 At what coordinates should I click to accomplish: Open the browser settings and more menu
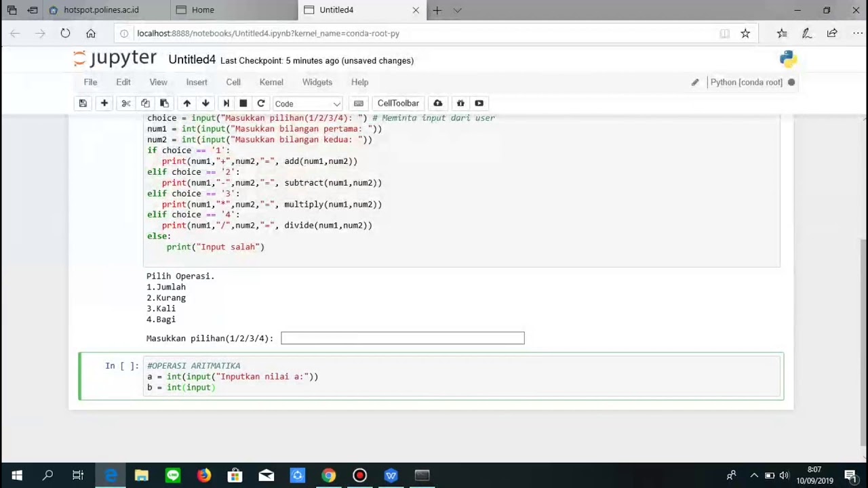point(857,33)
